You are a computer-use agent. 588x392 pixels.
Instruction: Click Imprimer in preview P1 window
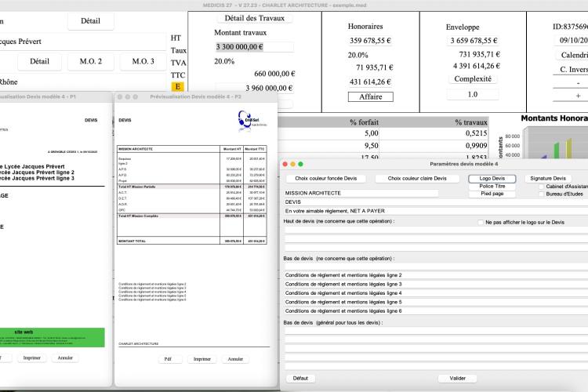(x=32, y=358)
